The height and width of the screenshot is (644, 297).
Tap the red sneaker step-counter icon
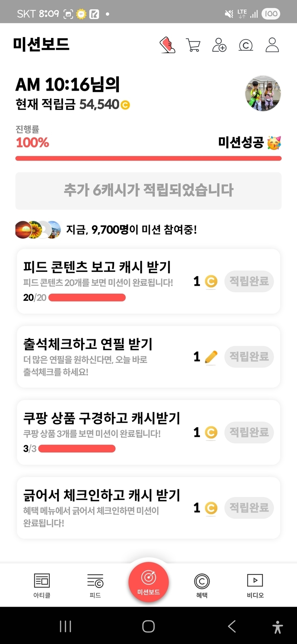point(167,45)
